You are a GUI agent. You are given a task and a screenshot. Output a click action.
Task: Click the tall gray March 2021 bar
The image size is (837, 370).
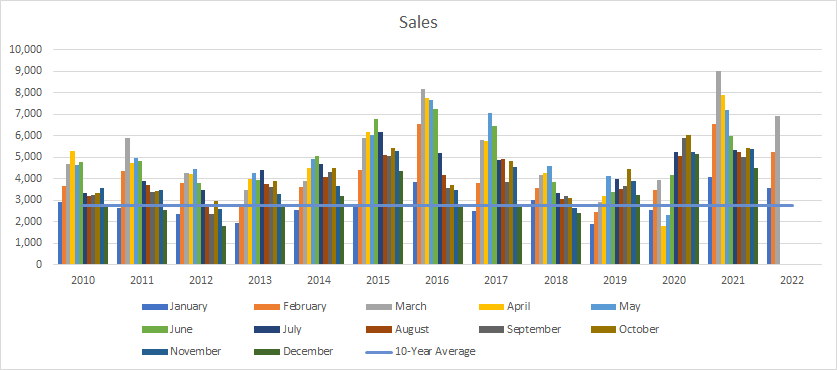(718, 168)
